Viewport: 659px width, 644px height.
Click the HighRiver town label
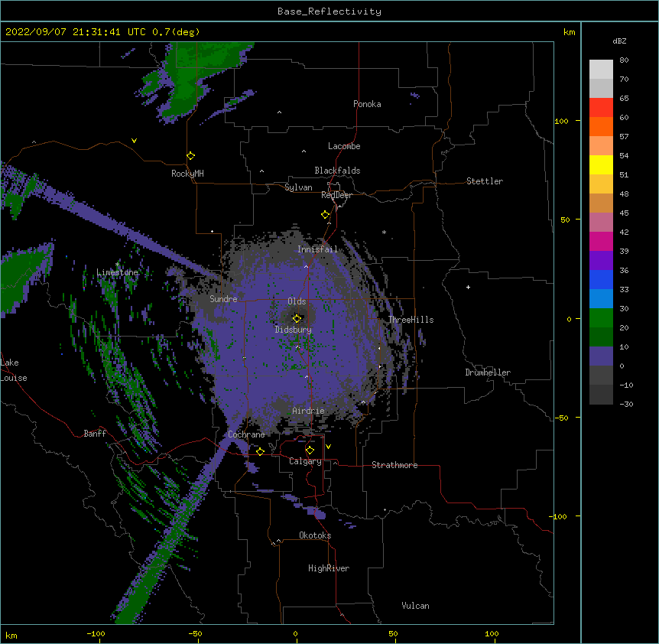[x=329, y=568]
